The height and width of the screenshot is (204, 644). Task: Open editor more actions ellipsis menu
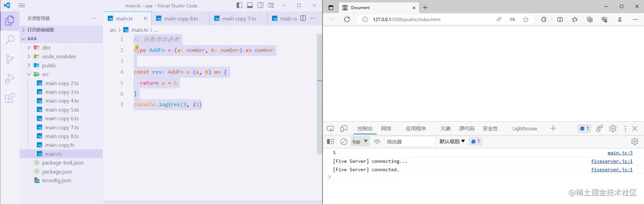pyautogui.click(x=314, y=18)
